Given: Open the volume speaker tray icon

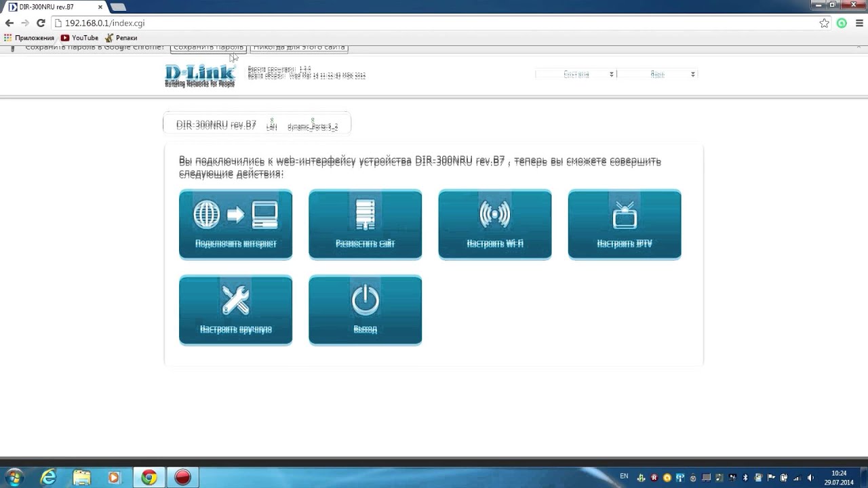Looking at the screenshot, I should [811, 477].
